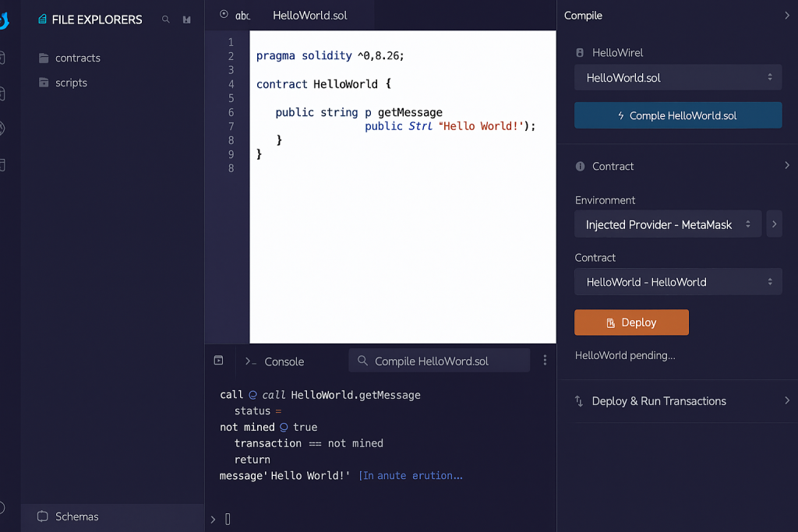Click the bookmark icon beside the search icon
The width and height of the screenshot is (798, 532).
tap(187, 19)
